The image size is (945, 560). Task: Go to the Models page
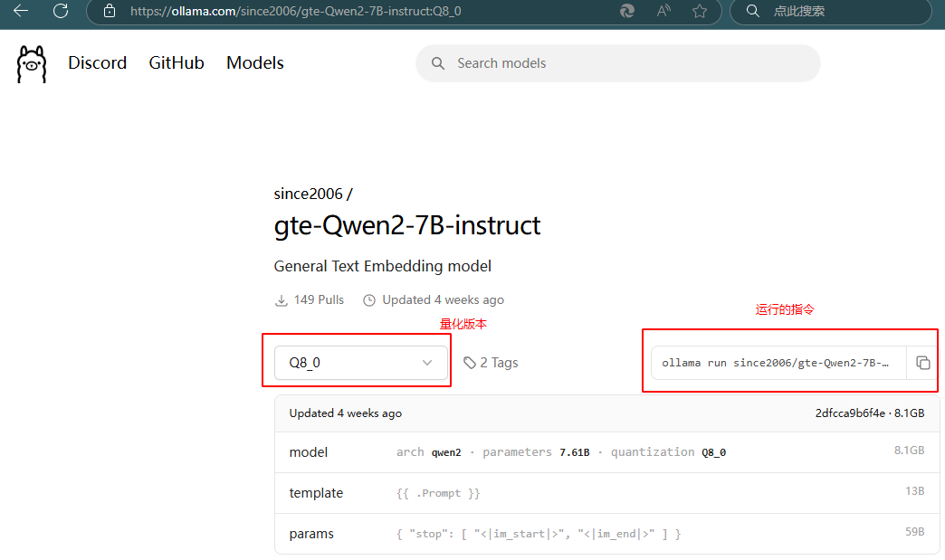coord(255,62)
